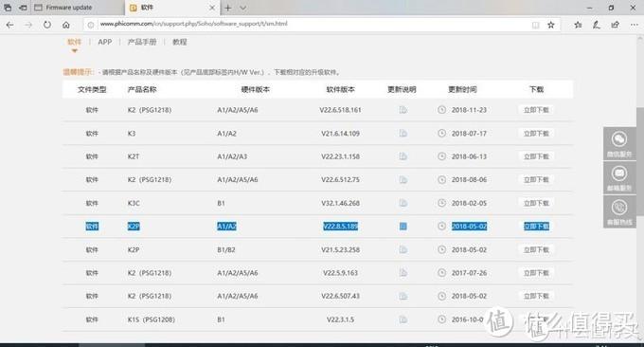
Task: Click hardware version B1/B2 cell
Action: coord(226,249)
